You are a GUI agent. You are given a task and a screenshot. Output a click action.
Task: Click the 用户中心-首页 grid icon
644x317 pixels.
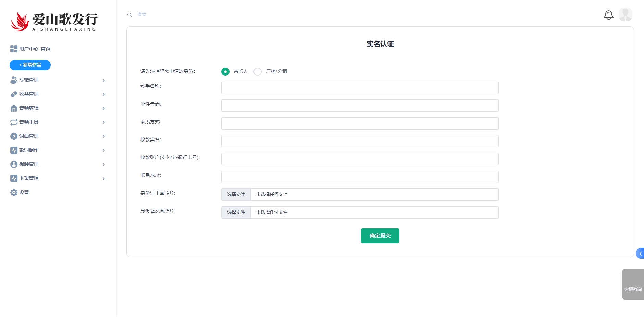pyautogui.click(x=14, y=49)
